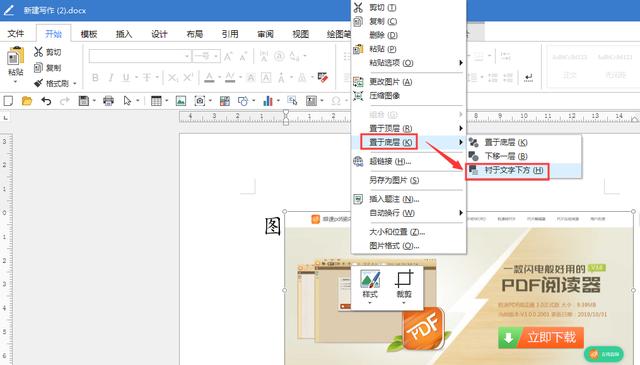
Task: Switch to the 引用 tab
Action: pos(230,34)
